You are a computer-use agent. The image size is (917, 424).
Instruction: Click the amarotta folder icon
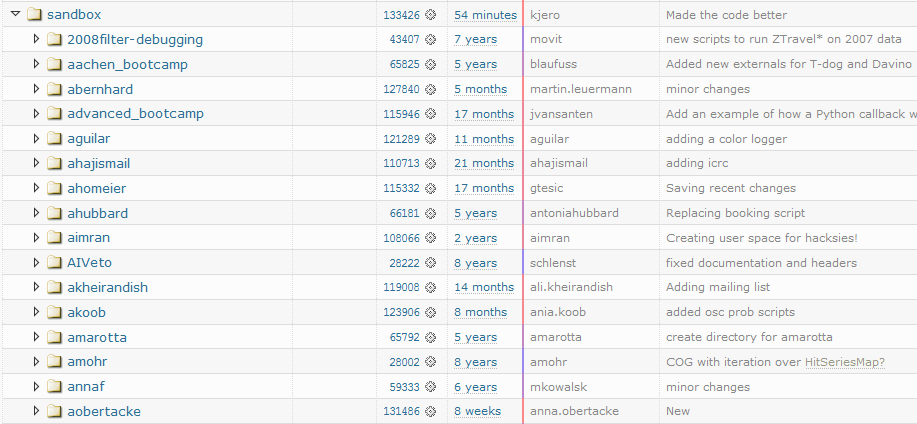point(54,337)
